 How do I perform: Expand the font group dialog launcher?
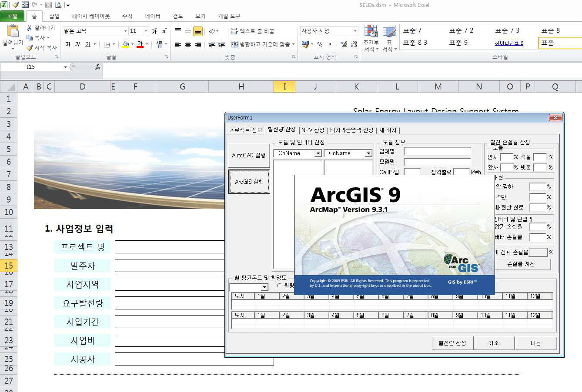(167, 57)
